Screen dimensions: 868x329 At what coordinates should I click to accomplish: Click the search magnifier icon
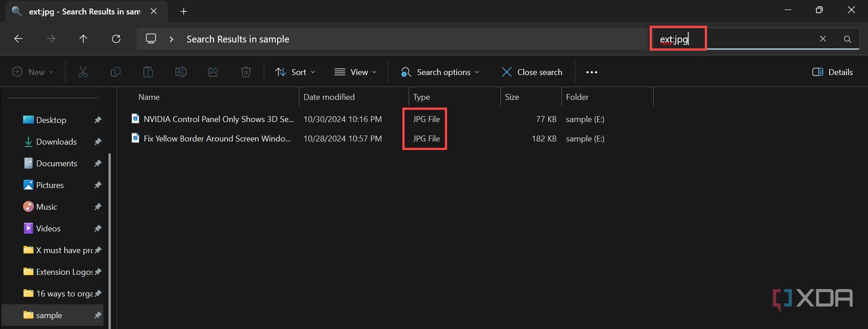pyautogui.click(x=848, y=39)
